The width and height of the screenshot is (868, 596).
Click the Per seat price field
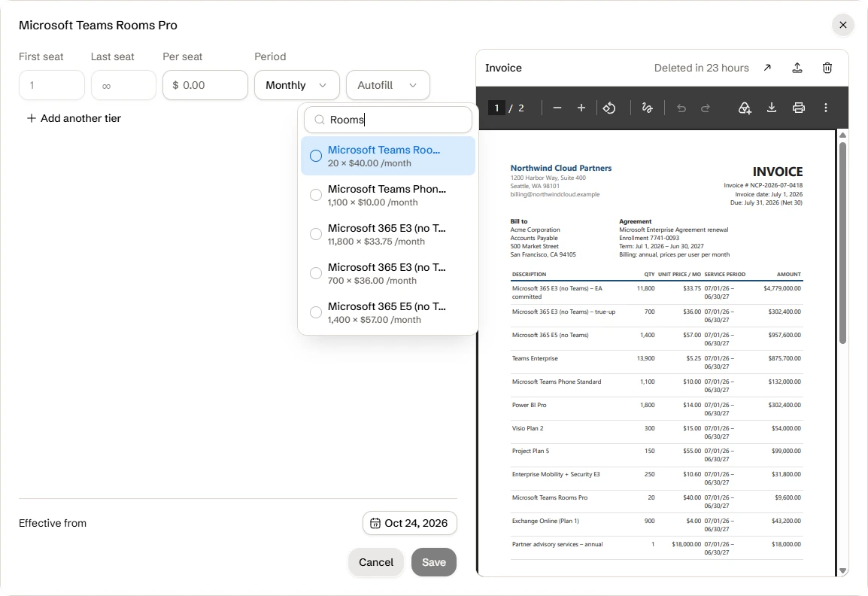205,85
